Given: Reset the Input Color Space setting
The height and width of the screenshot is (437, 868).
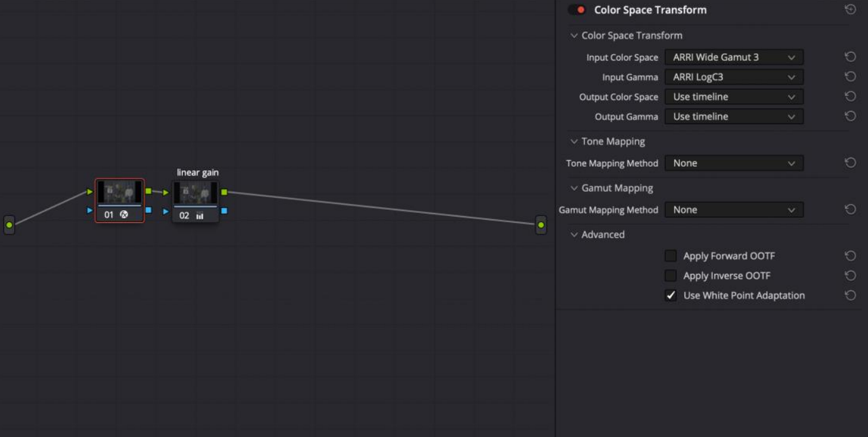Looking at the screenshot, I should pyautogui.click(x=850, y=58).
